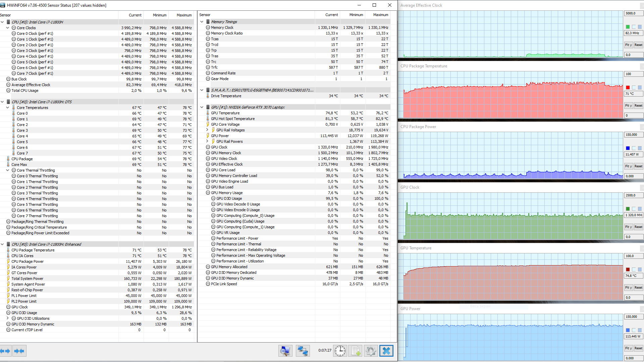Open sensor settings gear icon
The width and height of the screenshot is (644, 362).
pos(371,351)
